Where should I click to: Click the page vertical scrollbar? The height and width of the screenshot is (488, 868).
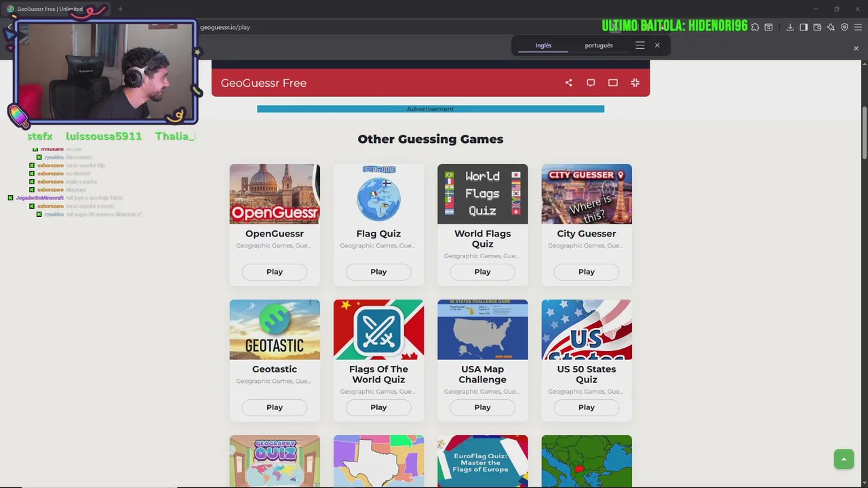pyautogui.click(x=864, y=132)
